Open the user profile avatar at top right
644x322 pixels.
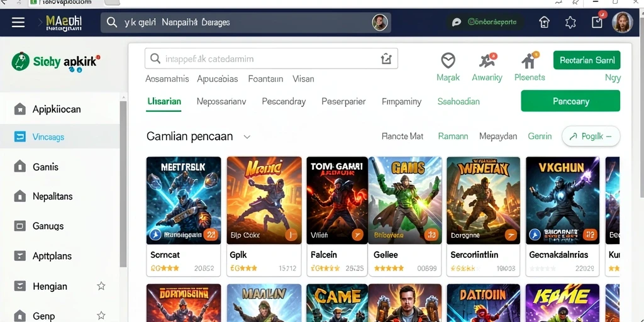tap(622, 22)
